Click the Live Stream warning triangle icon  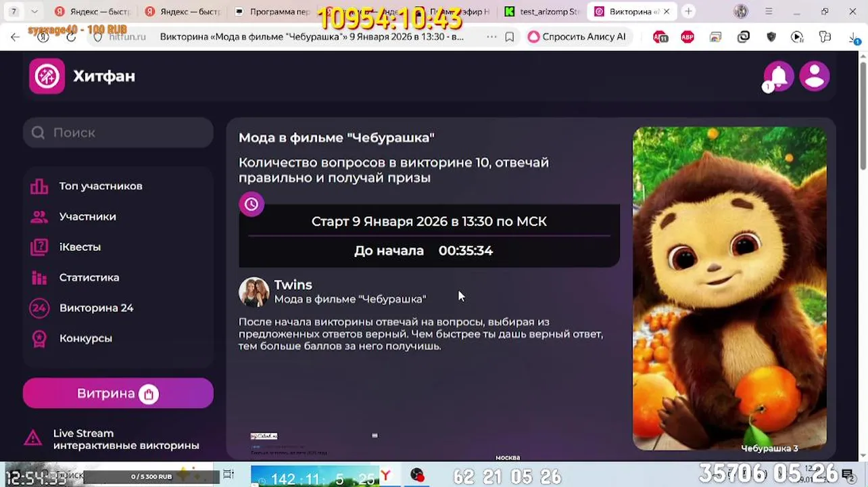click(33, 438)
